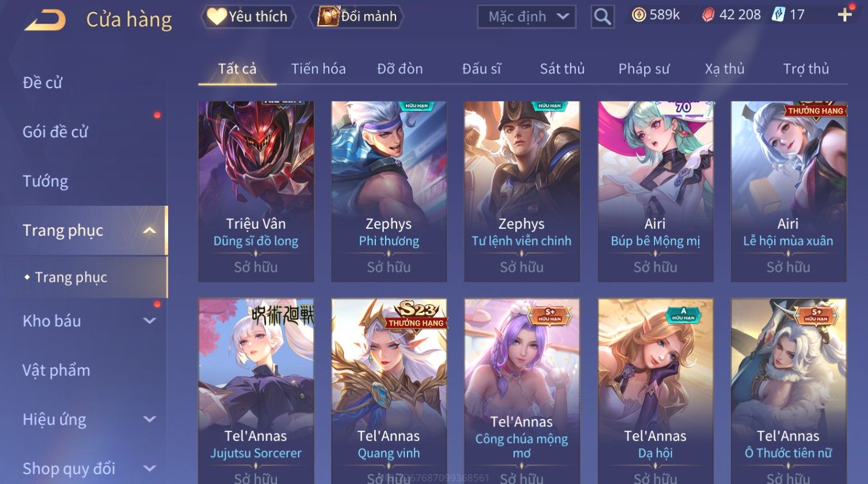Expand the Hiệu ứng sidebar section
The height and width of the screenshot is (484, 868).
coord(149,419)
